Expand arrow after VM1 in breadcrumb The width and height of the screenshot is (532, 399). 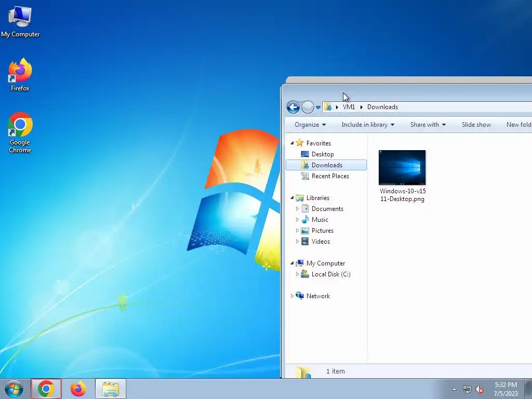362,107
